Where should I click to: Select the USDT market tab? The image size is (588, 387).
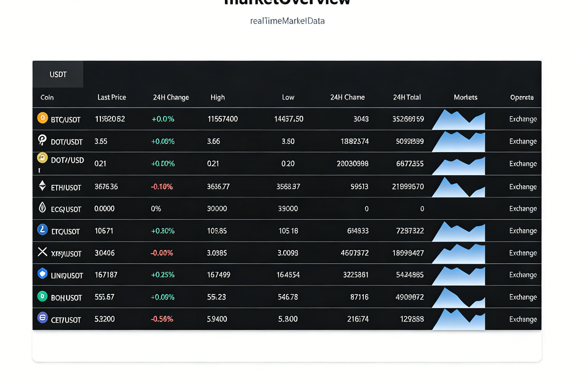(58, 74)
